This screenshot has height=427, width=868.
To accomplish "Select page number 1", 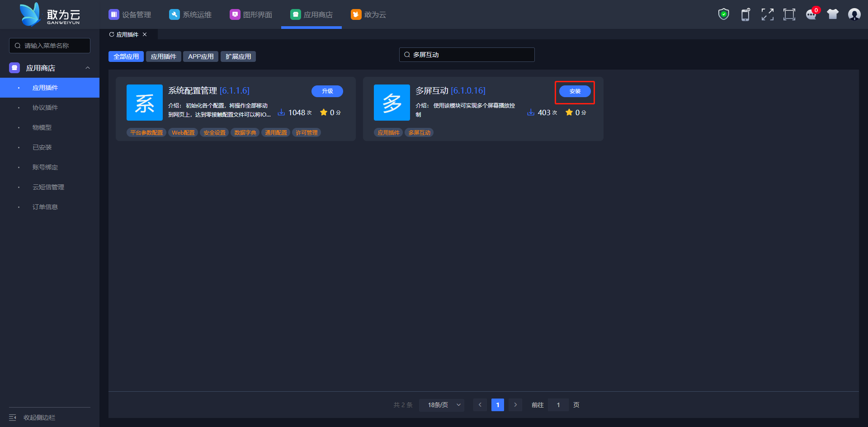I will (498, 405).
